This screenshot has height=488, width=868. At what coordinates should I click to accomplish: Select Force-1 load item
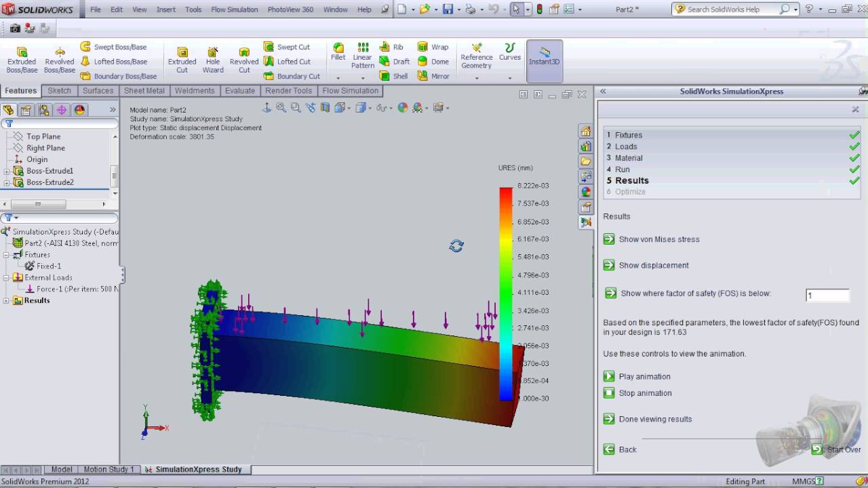(72, 289)
